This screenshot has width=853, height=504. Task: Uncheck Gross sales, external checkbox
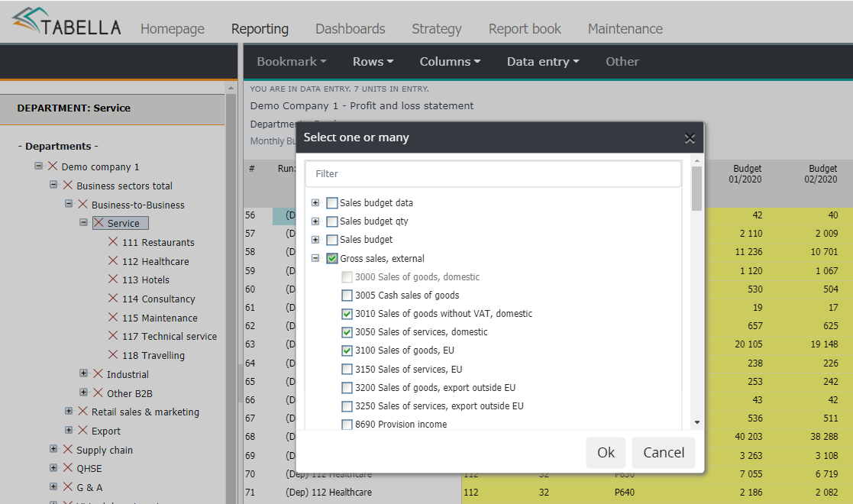(332, 259)
